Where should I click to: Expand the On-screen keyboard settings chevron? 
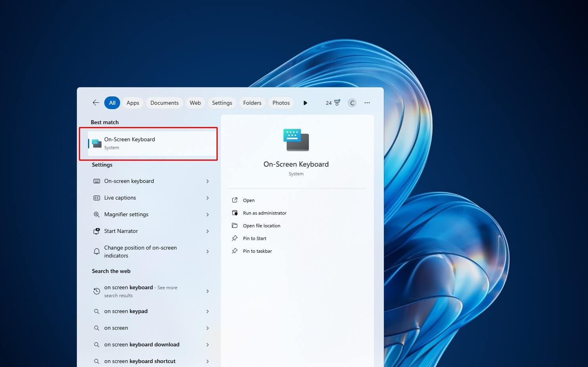point(207,181)
